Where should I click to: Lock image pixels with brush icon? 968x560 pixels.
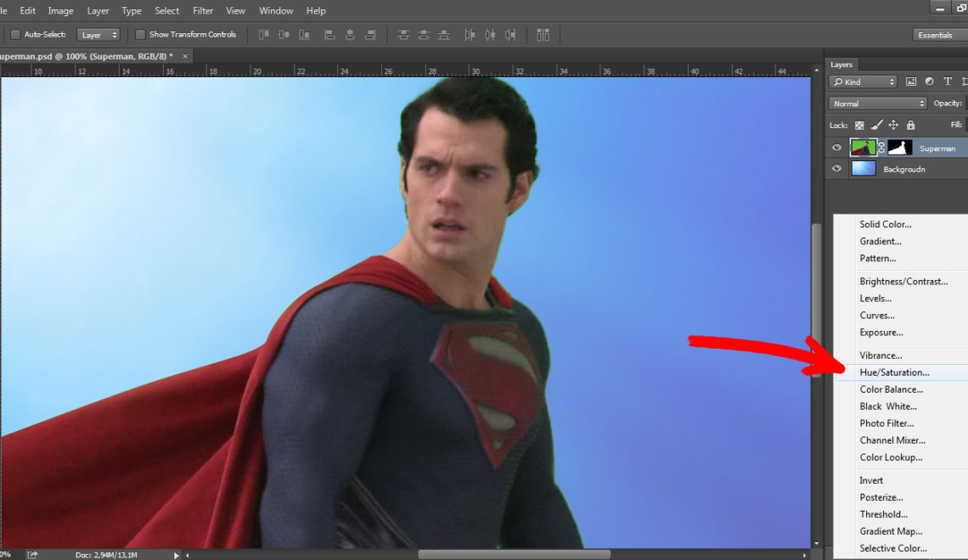[876, 126]
